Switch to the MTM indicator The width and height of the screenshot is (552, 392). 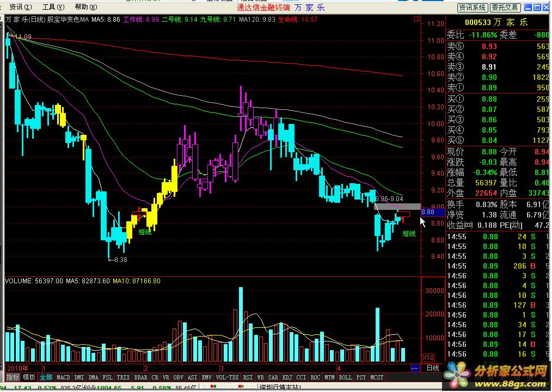(x=329, y=377)
